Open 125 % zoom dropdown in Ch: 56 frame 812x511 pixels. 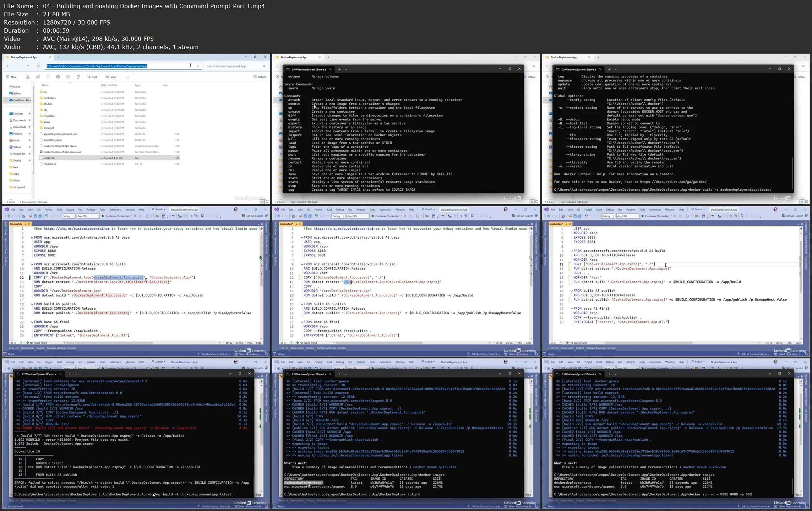click(x=15, y=343)
